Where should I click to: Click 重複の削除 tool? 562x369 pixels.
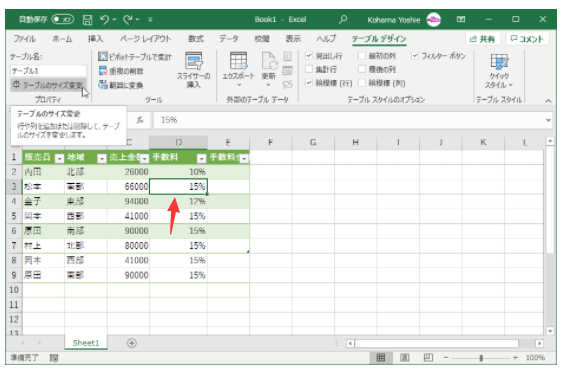tap(121, 71)
